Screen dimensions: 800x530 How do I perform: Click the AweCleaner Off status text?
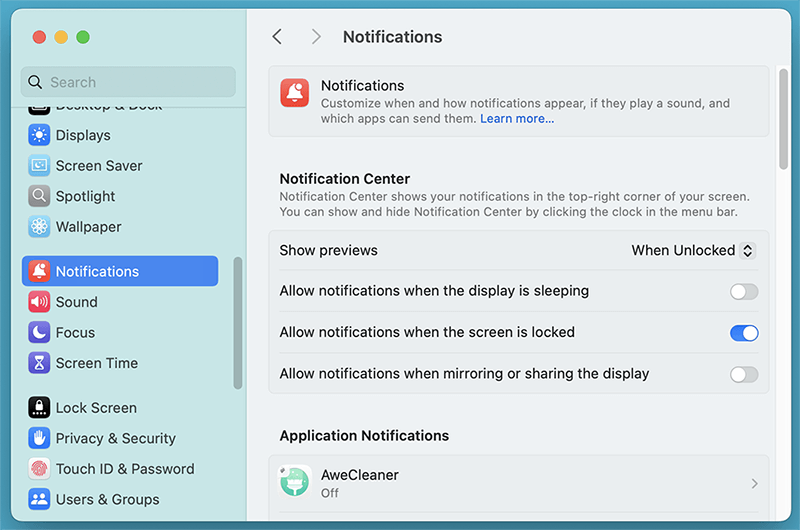[330, 493]
